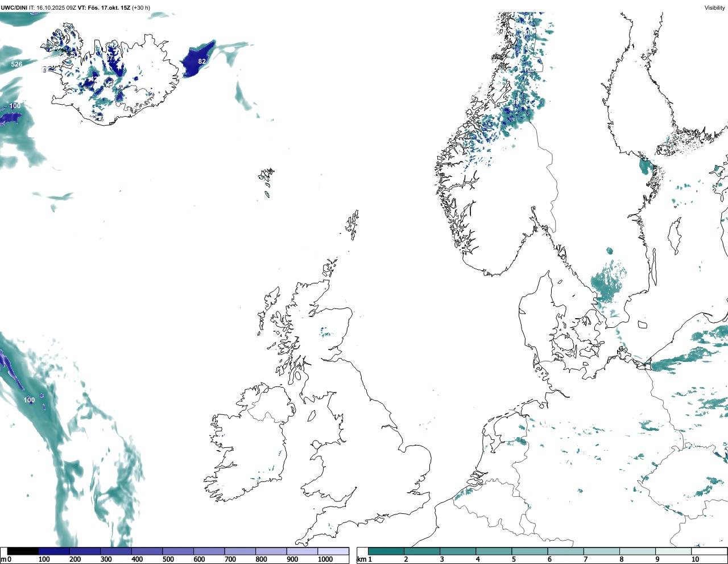Click the "100" value in the band west of Ireland
Image resolution: width=728 pixels, height=564 pixels.
click(29, 400)
